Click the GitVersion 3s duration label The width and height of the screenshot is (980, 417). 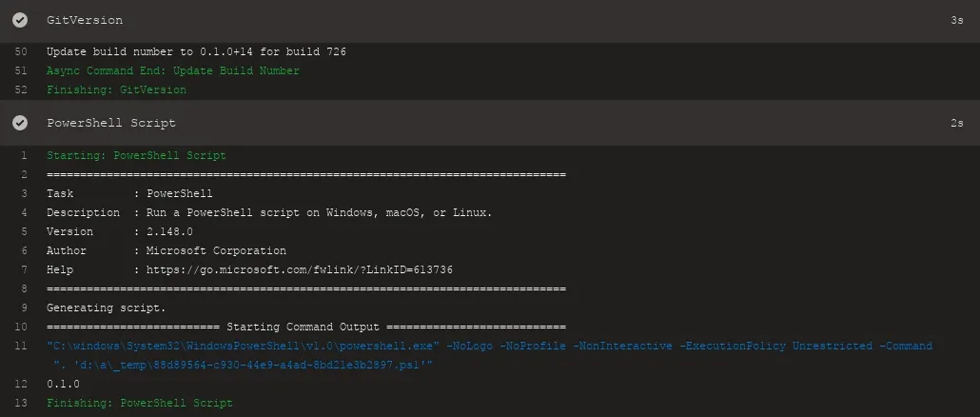(x=956, y=20)
